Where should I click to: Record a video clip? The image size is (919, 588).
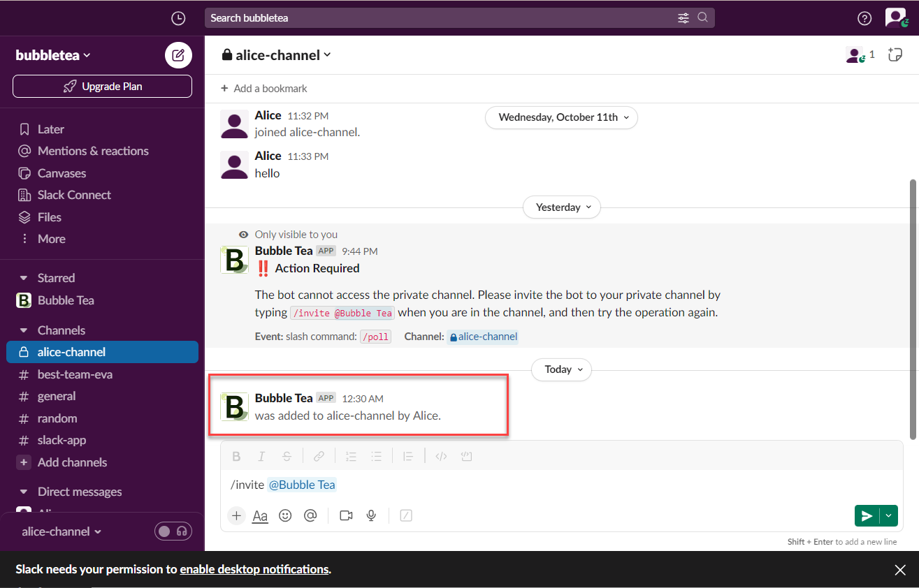coord(346,515)
